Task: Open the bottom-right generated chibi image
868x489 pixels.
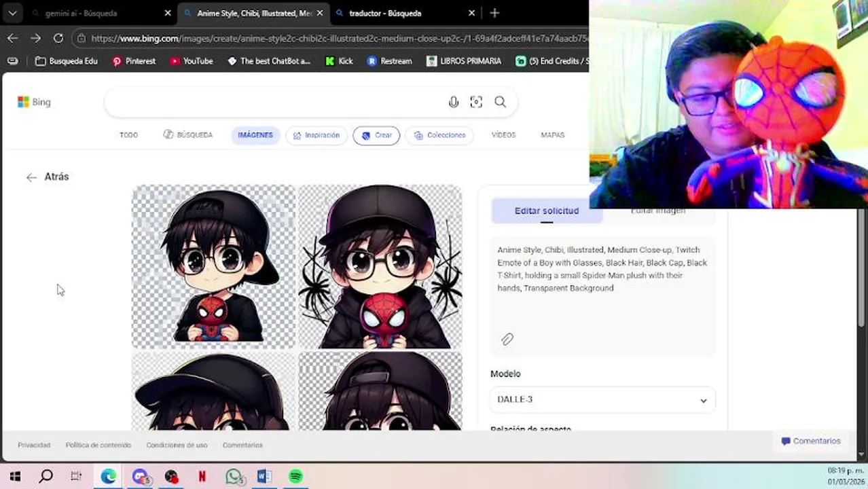Action: pyautogui.click(x=380, y=391)
